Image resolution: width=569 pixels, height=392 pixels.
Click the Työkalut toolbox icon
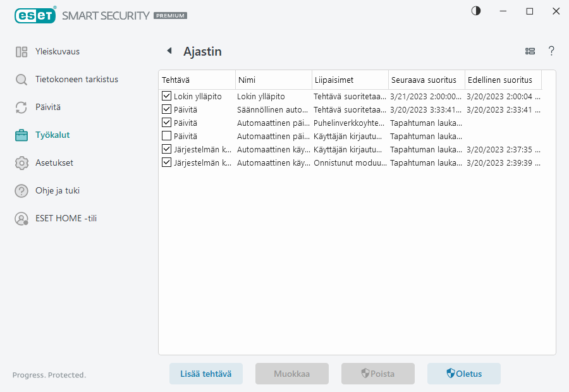click(x=21, y=135)
